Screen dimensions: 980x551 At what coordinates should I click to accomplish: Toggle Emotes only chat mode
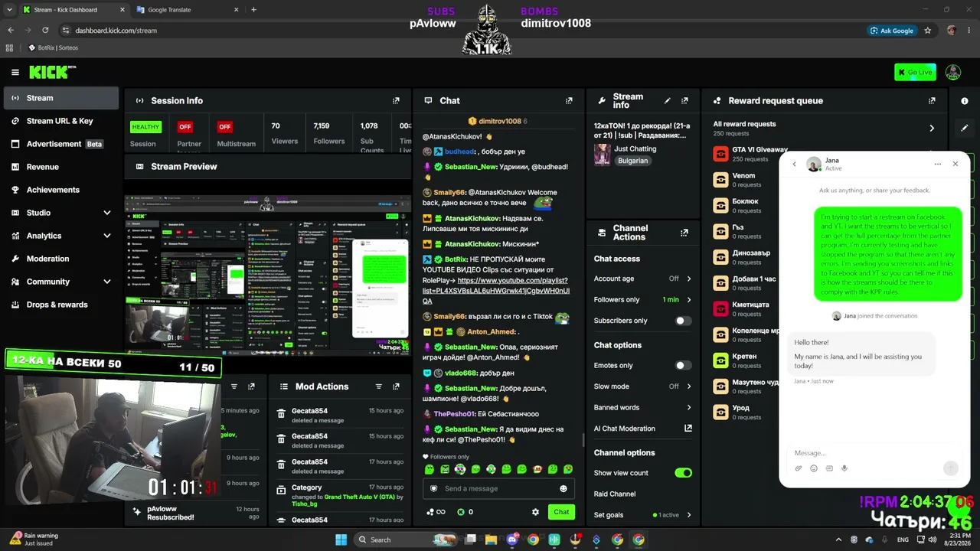point(682,366)
